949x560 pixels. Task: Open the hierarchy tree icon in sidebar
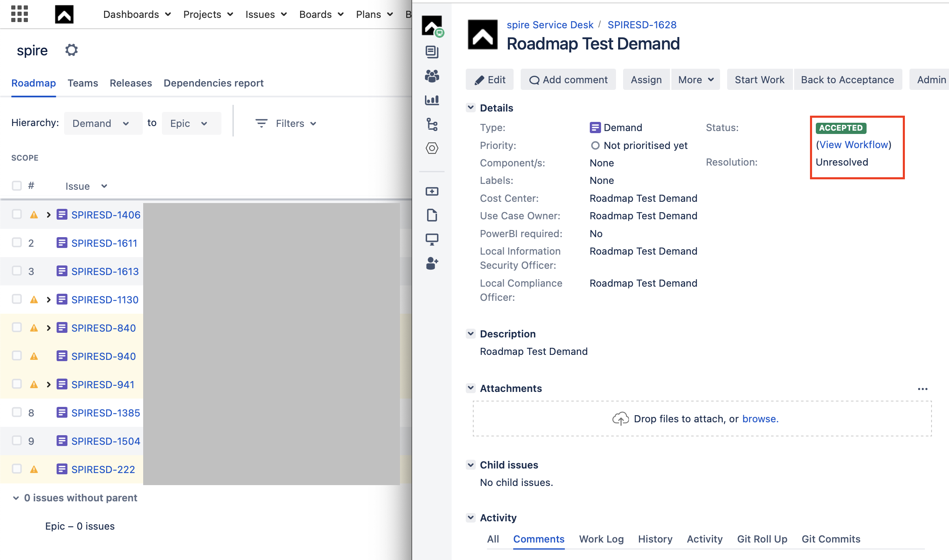coord(432,124)
